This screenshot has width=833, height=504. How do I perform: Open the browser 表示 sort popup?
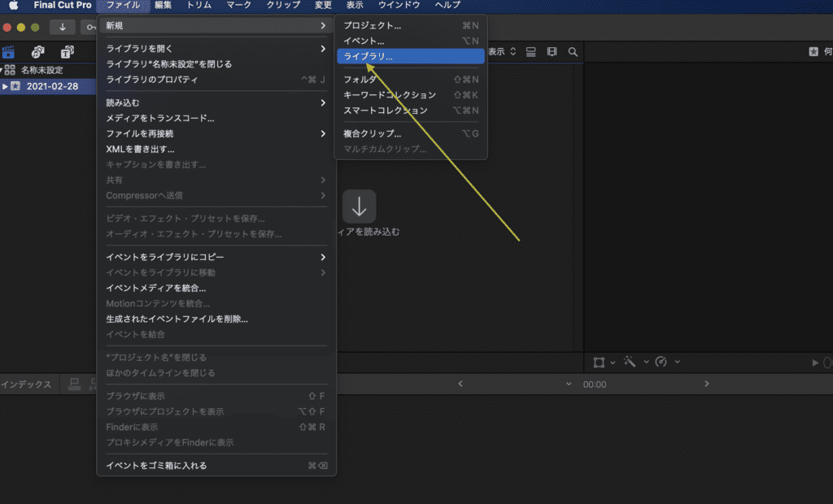click(x=502, y=52)
